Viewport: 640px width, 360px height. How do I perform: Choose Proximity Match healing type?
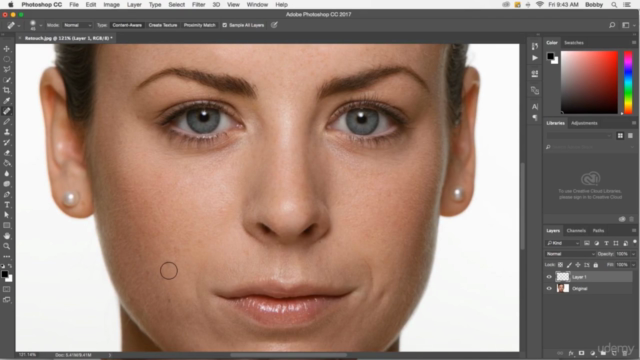point(199,25)
